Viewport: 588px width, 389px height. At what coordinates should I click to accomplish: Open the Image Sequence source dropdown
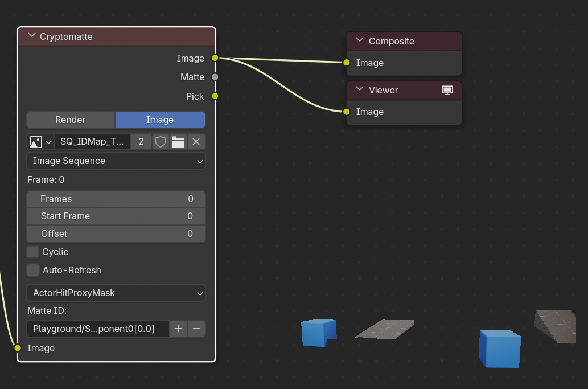click(x=116, y=161)
